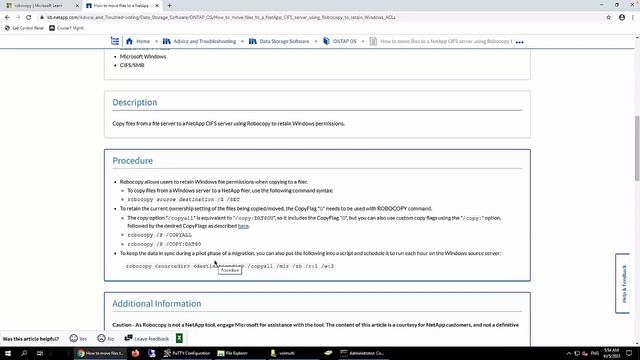Click the Description heading
640x360 pixels.
135,102
